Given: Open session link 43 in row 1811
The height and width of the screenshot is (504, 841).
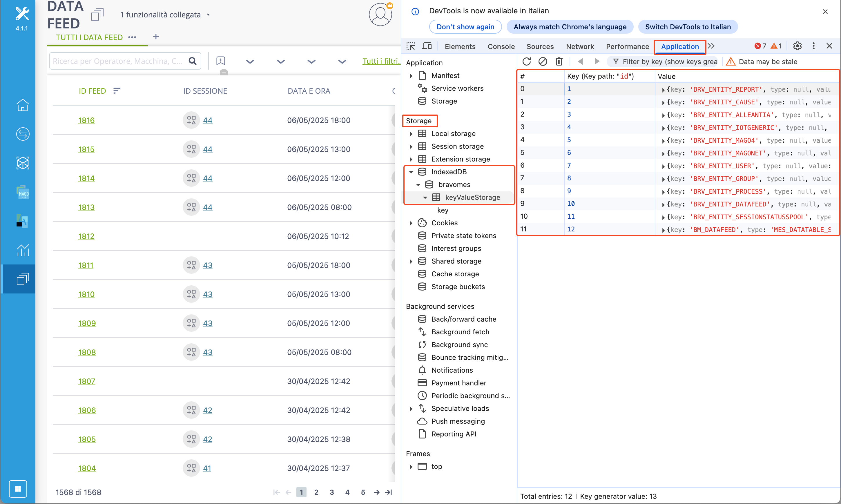Looking at the screenshot, I should (x=207, y=265).
